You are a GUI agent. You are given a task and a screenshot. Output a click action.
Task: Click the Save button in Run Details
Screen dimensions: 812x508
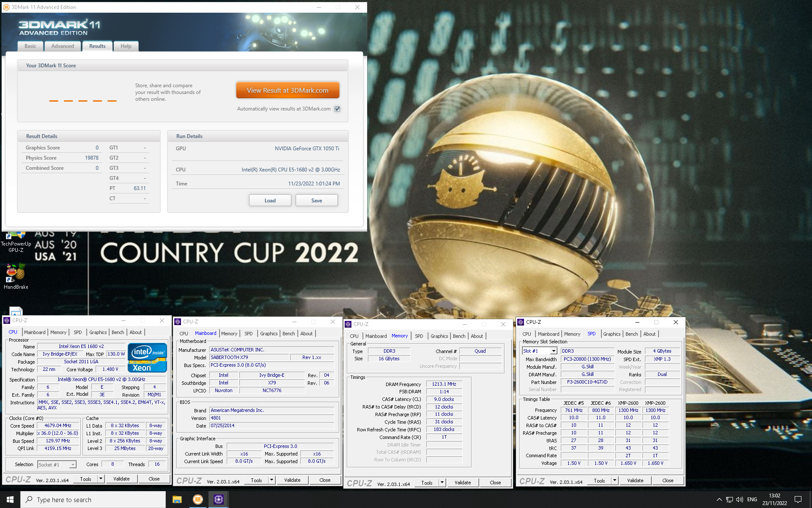click(x=317, y=201)
